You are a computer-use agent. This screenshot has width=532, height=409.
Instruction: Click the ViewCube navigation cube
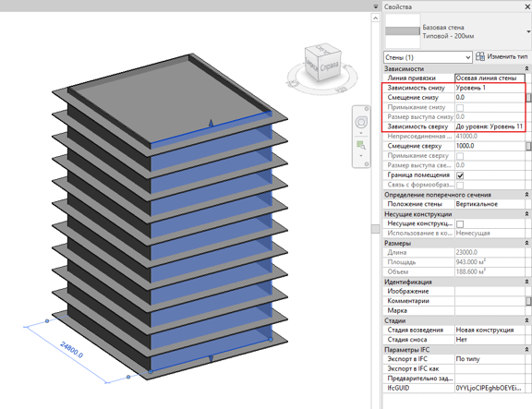point(322,63)
